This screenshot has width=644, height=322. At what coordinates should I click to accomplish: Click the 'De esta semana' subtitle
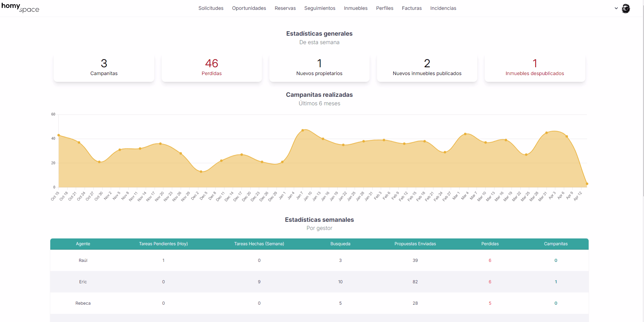click(319, 42)
